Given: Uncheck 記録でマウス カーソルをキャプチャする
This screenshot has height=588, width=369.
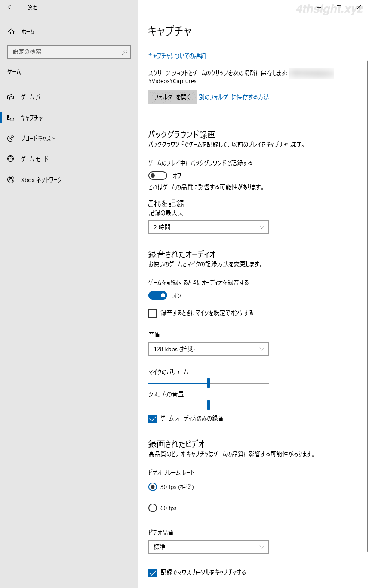Looking at the screenshot, I should (152, 573).
